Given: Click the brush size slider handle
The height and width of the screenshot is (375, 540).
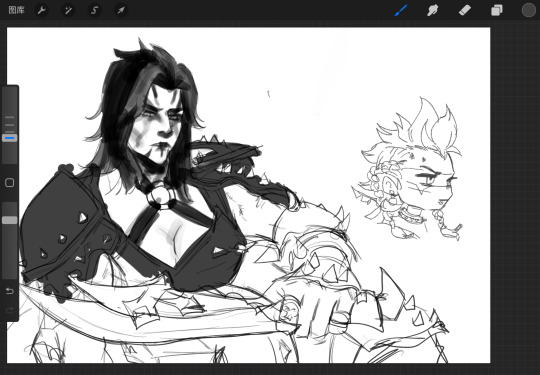Looking at the screenshot, I should [x=10, y=138].
